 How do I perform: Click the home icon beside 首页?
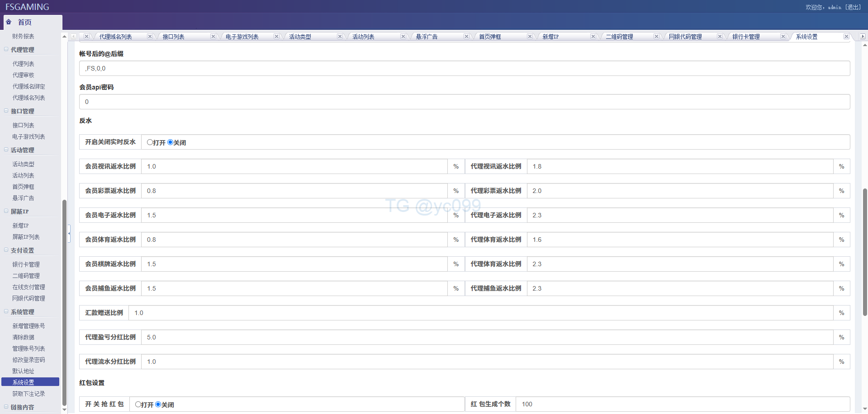coord(9,22)
